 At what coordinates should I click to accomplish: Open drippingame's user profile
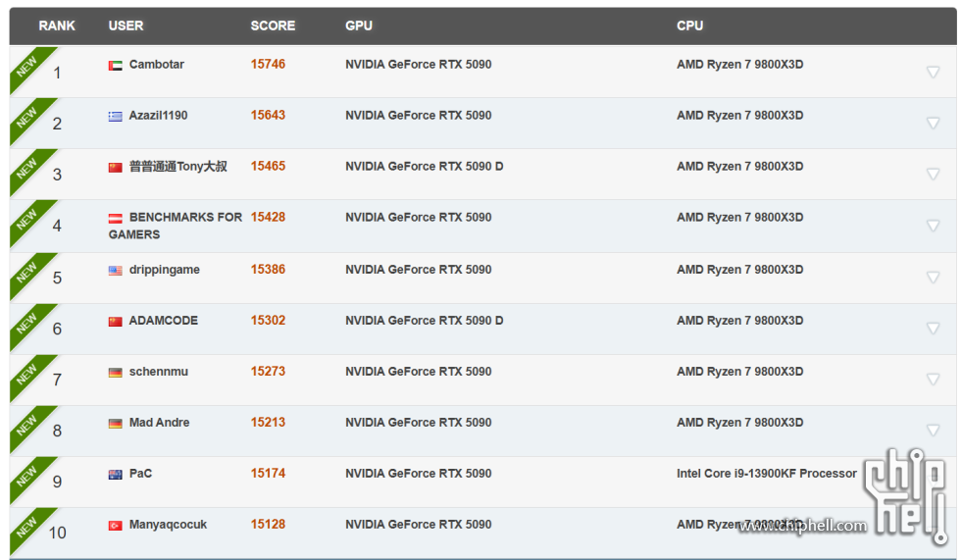(165, 270)
